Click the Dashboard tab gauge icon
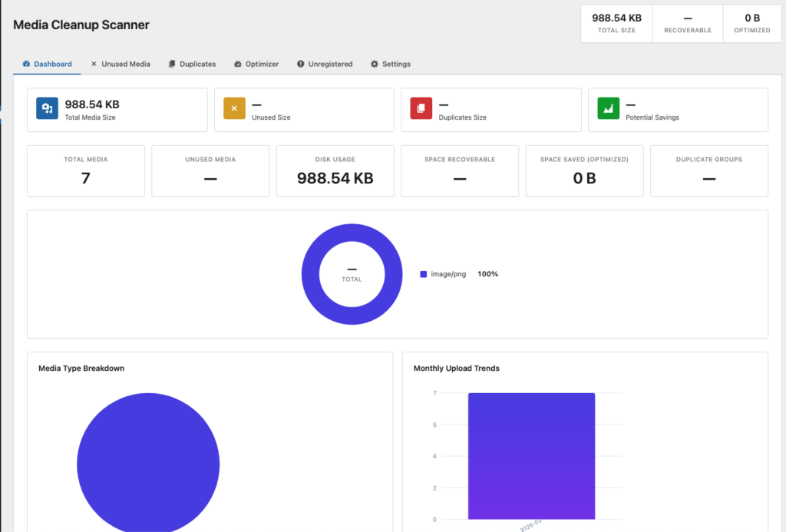 26,64
